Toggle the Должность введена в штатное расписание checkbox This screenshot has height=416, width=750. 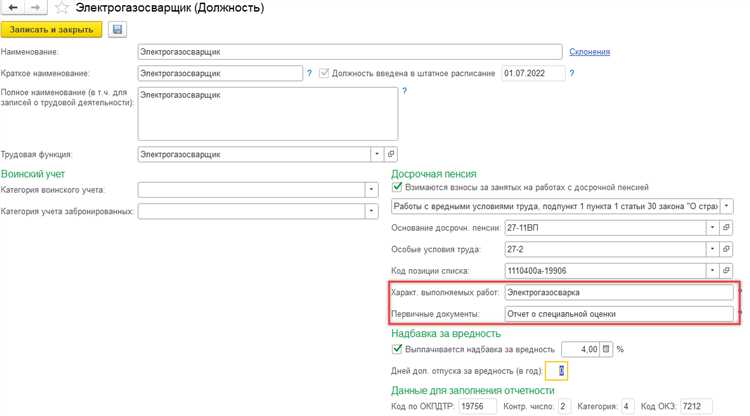[324, 73]
